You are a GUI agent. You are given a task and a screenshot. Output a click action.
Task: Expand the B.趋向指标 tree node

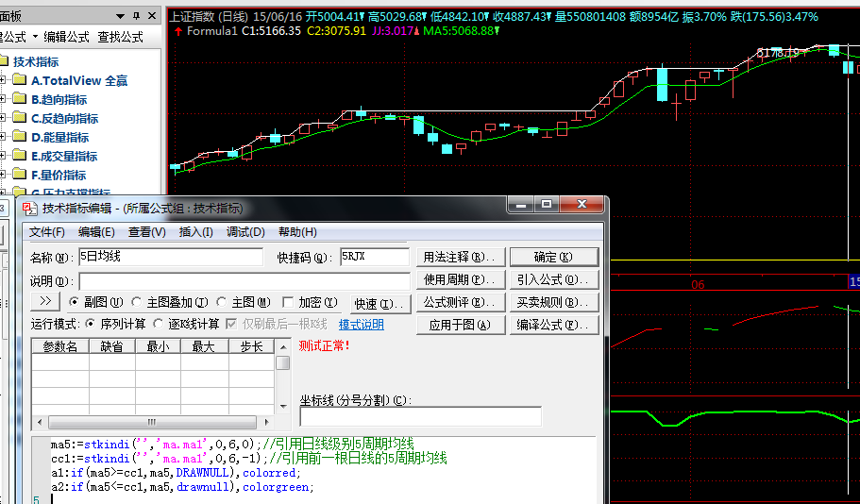[4, 100]
